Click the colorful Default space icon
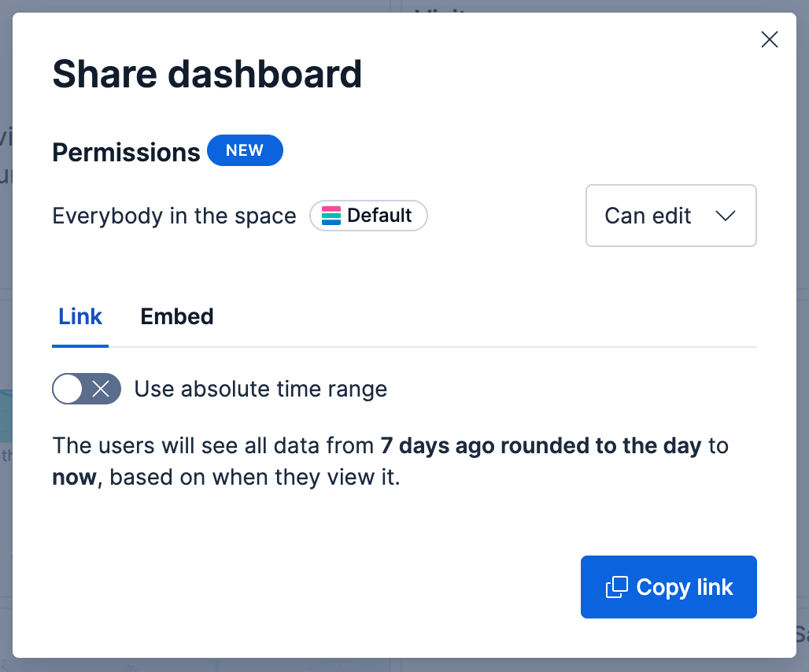The image size is (809, 672). (x=331, y=216)
